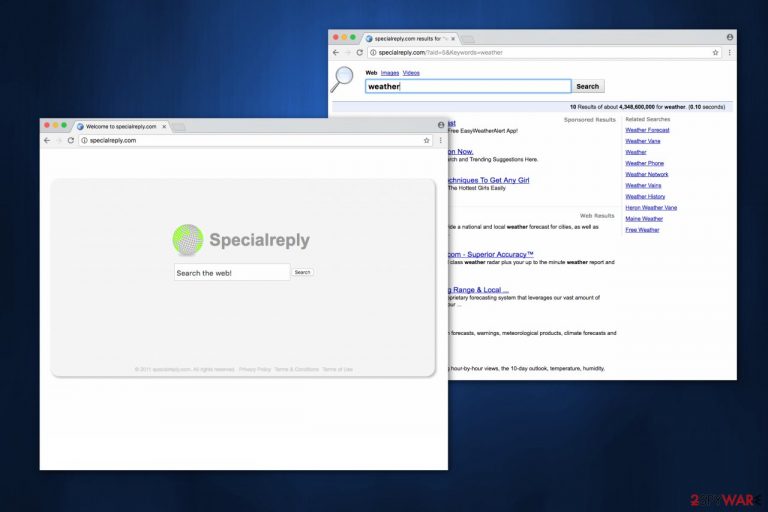768x512 pixels.
Task: Click the small Search button under Specialreply logo
Action: (x=302, y=272)
